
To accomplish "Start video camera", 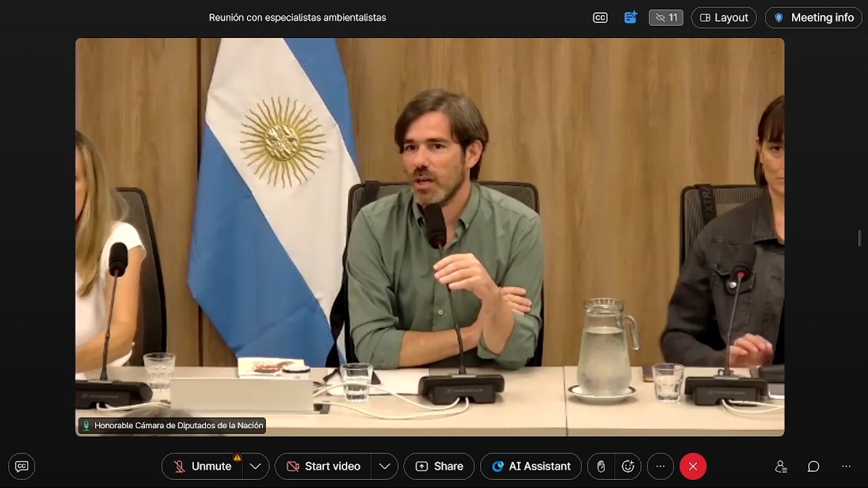I will (323, 466).
